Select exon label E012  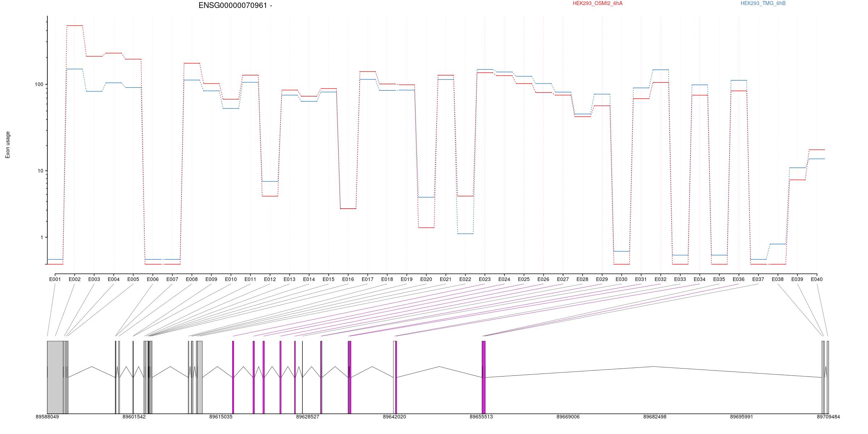click(x=270, y=279)
